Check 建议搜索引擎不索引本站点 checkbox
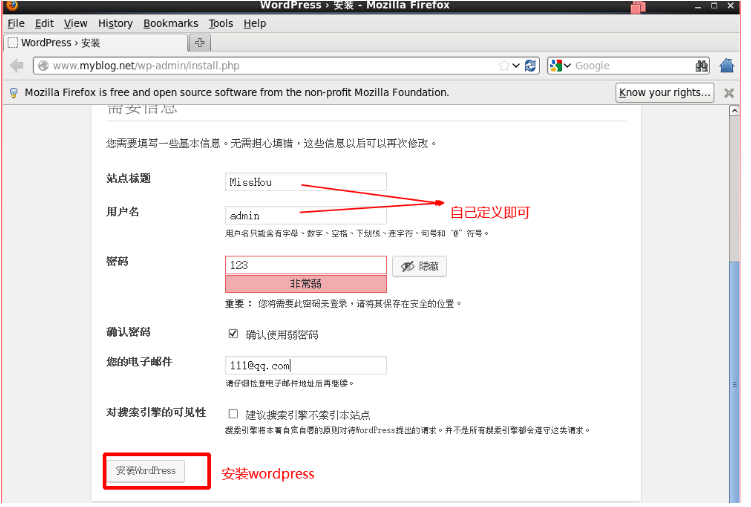The height and width of the screenshot is (507, 751). pos(233,414)
